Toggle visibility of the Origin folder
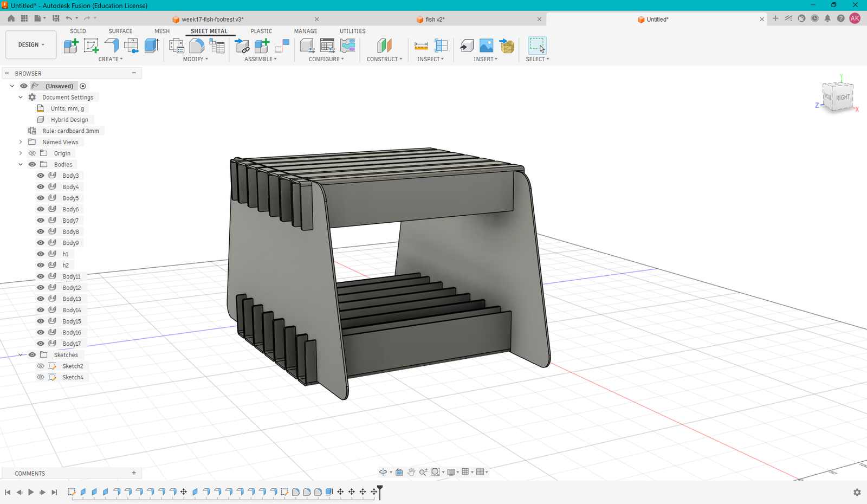Screen dimensions: 867x504 tap(33, 153)
